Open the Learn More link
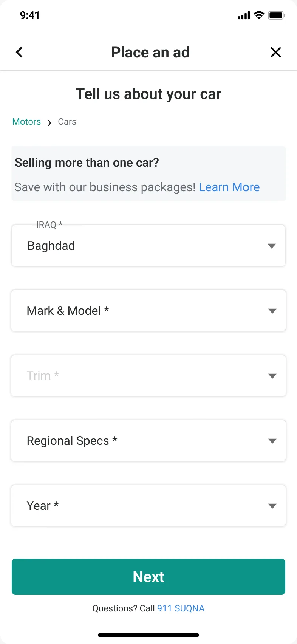297x644 pixels. [x=229, y=187]
